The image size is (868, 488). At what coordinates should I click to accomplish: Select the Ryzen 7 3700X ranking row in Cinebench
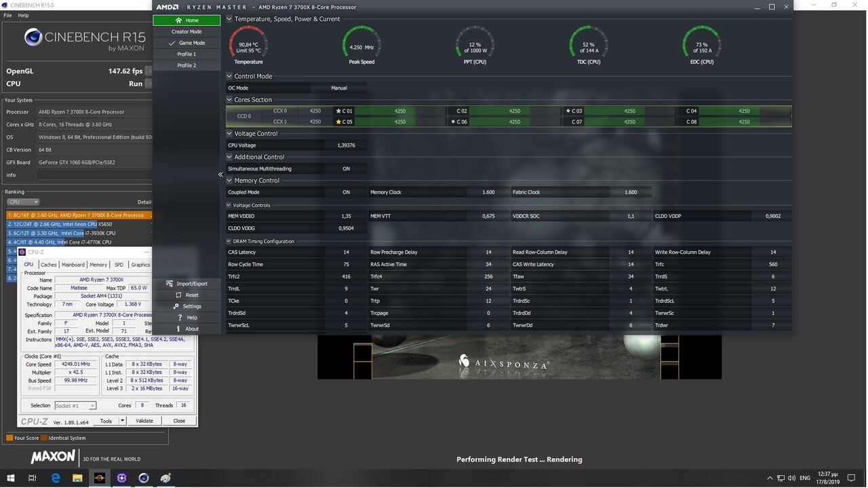pos(79,215)
